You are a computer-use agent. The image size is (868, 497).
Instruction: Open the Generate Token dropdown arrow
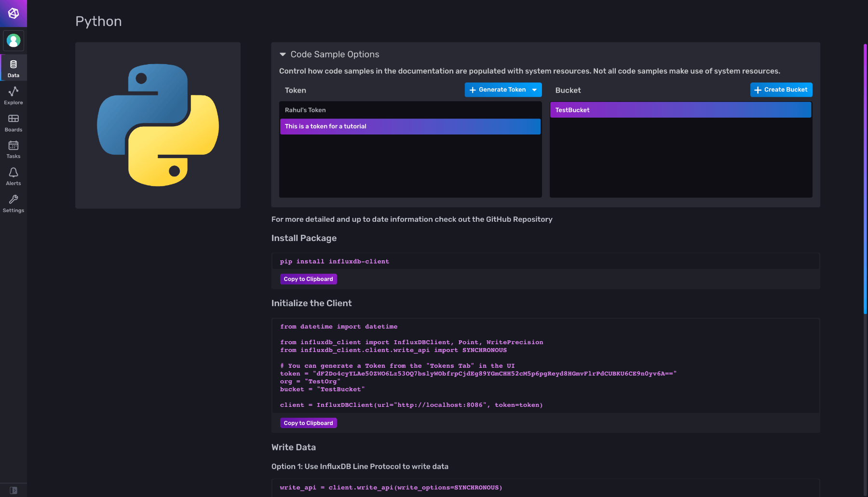point(534,90)
